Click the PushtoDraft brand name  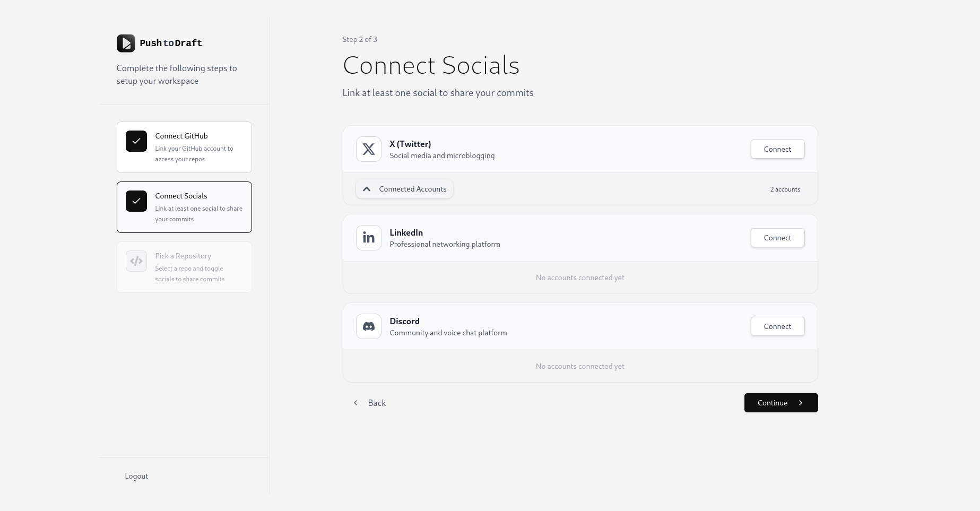click(x=171, y=44)
